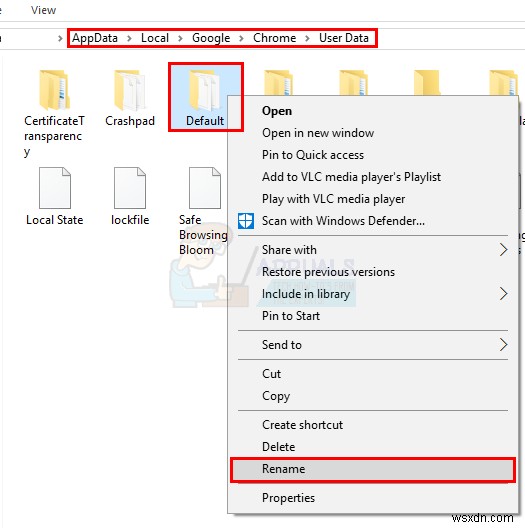Viewport: 525px width, 528px height.
Task: Choose Delete from the context menu
Action: tap(373, 447)
